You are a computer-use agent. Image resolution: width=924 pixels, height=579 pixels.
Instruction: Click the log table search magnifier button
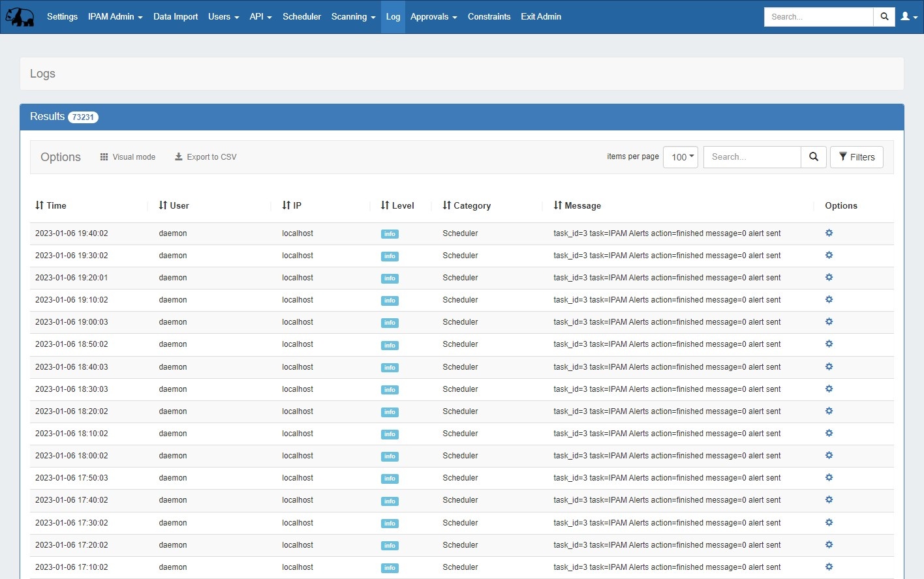(x=813, y=157)
